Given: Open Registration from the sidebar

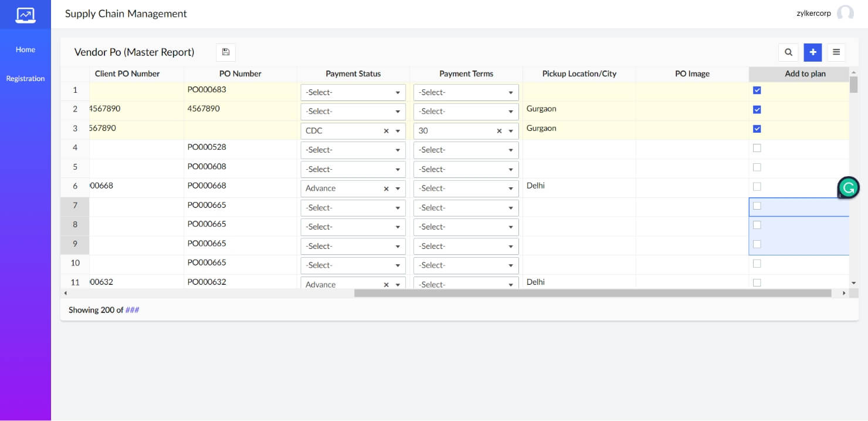Looking at the screenshot, I should pos(25,78).
